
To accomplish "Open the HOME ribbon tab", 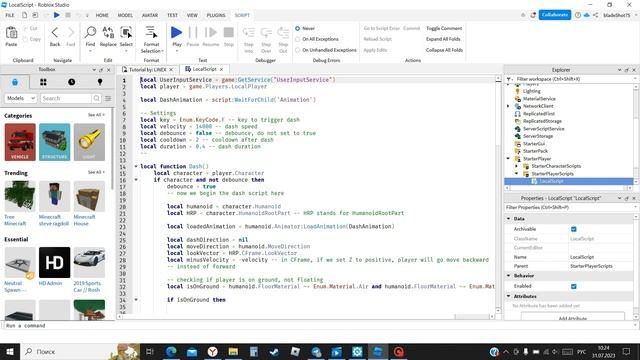I will pos(102,15).
